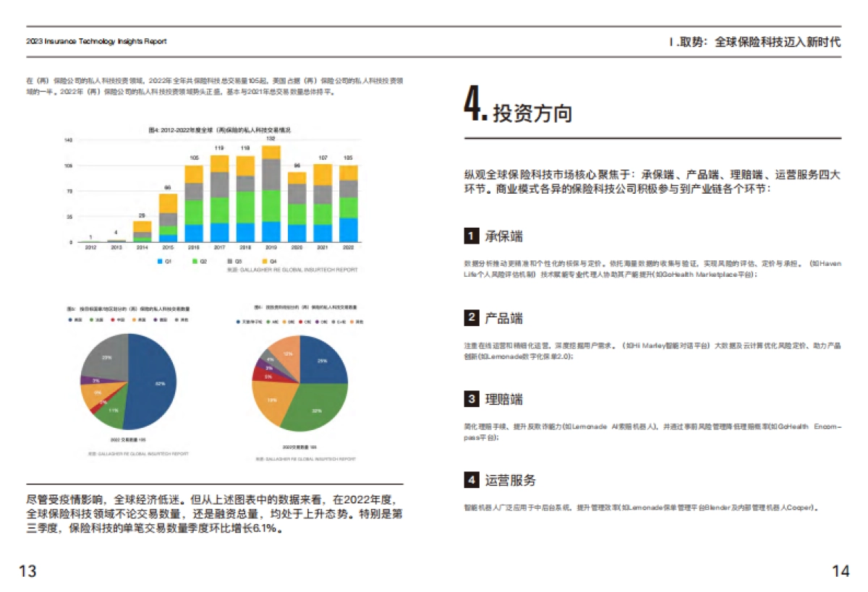
Task: Select the header "2023 Insurance Technology Insights Report"
Action: 94,41
